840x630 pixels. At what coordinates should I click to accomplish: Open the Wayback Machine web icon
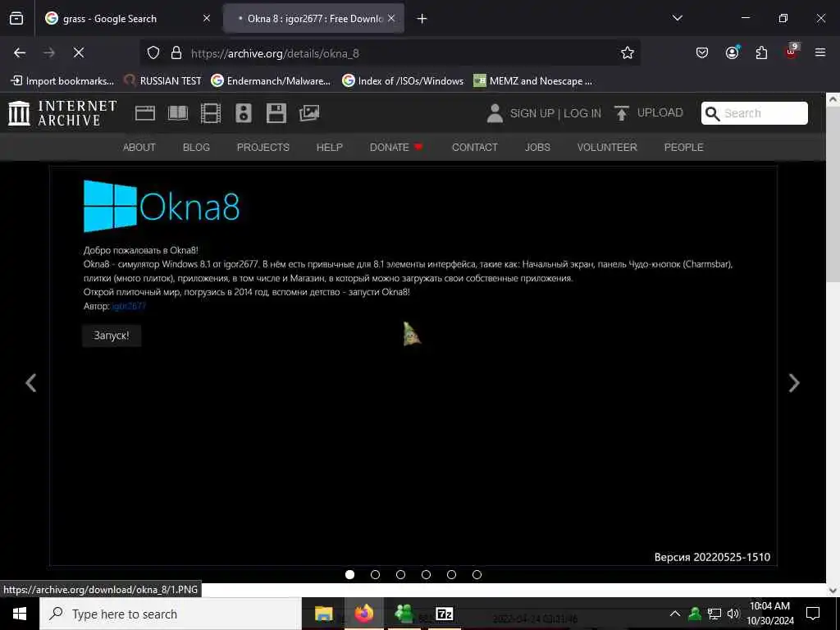145,113
